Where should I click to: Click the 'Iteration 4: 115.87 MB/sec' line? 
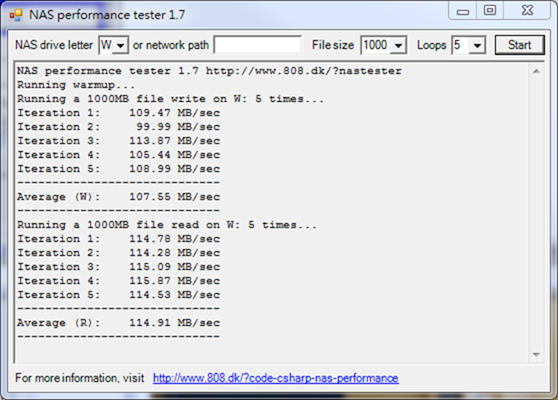pos(119,281)
